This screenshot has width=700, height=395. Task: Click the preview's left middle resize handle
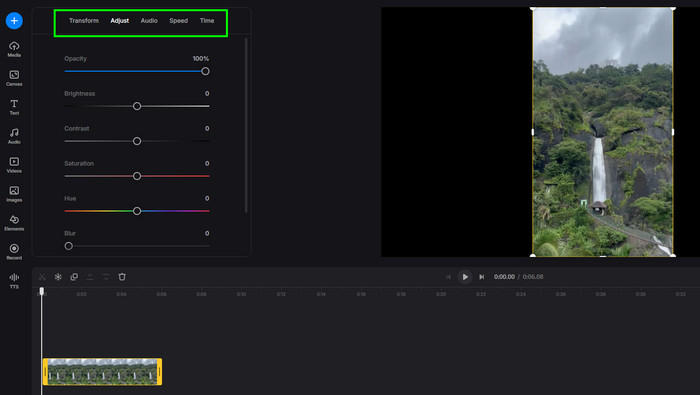[x=533, y=132]
